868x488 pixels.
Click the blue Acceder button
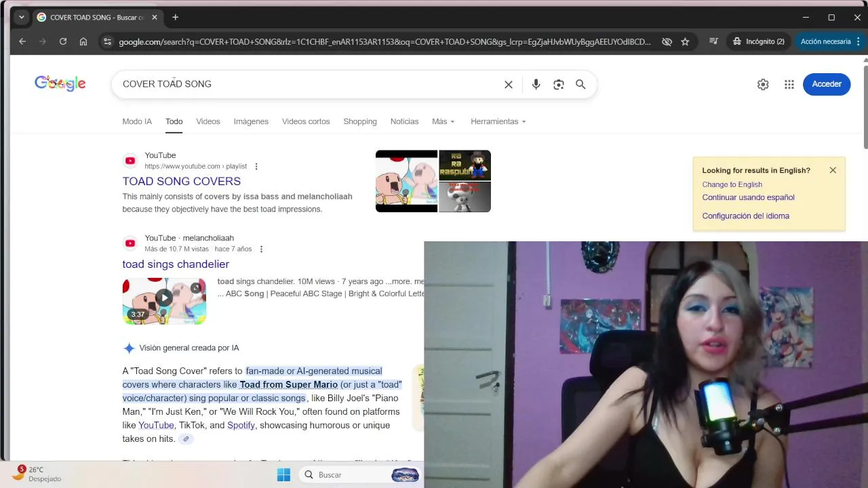coord(827,84)
